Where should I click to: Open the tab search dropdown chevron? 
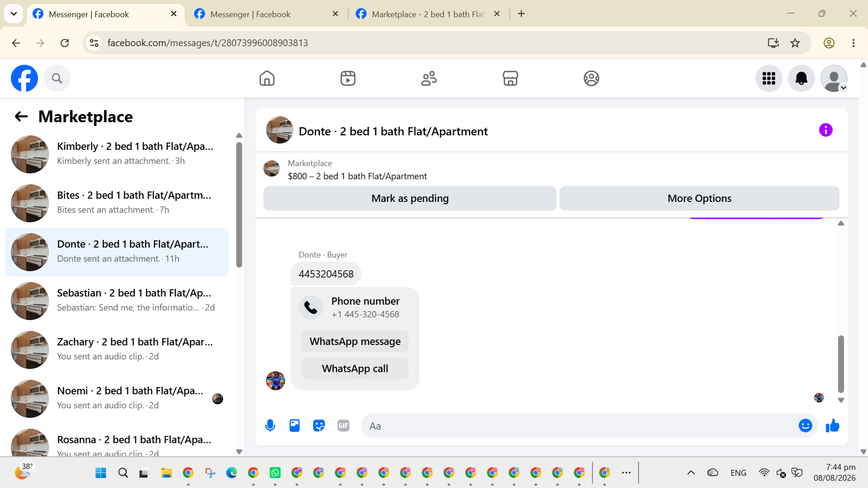tap(14, 14)
